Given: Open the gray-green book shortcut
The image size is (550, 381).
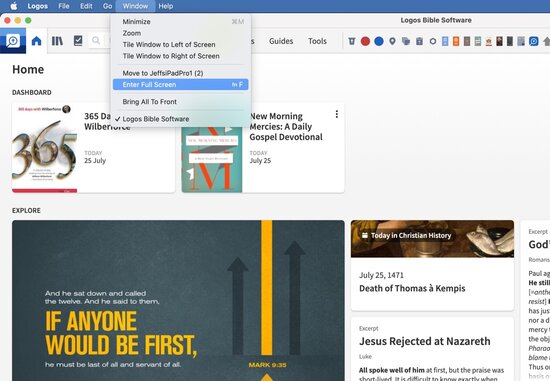Looking at the screenshot, I should (477, 41).
